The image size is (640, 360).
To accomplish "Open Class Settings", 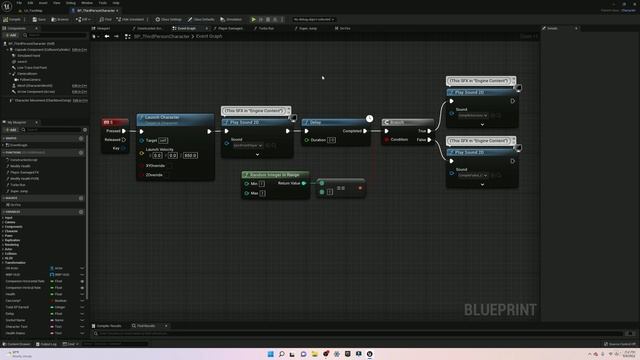I will (x=168, y=19).
